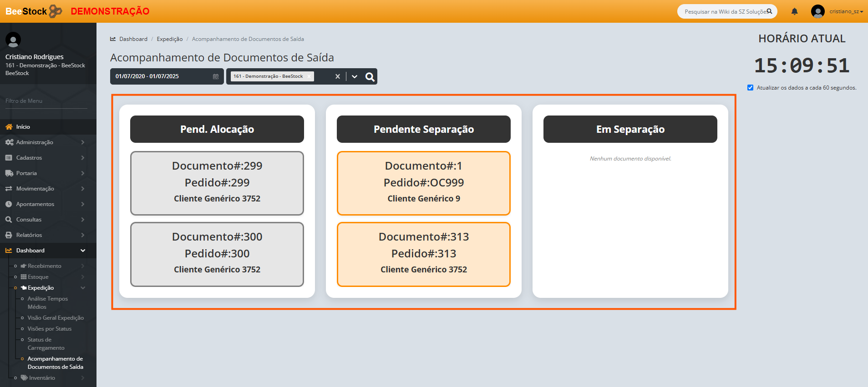Open the date range calendar icon
Image resolution: width=868 pixels, height=387 pixels.
point(216,76)
